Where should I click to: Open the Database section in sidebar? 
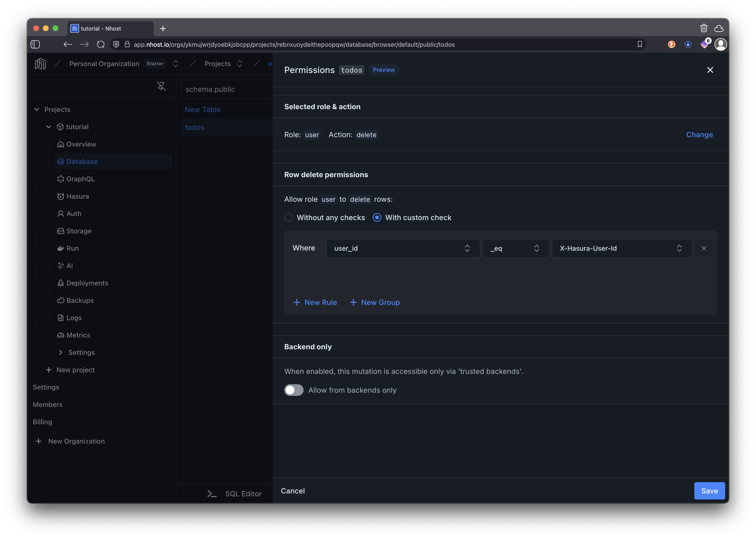pos(82,161)
